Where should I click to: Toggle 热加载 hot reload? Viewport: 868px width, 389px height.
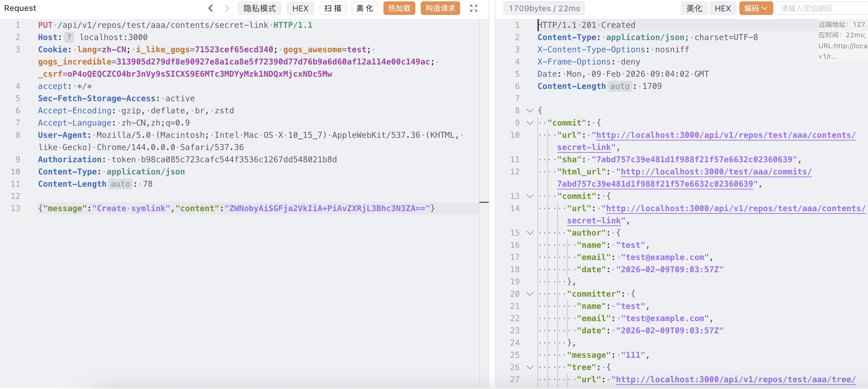399,8
